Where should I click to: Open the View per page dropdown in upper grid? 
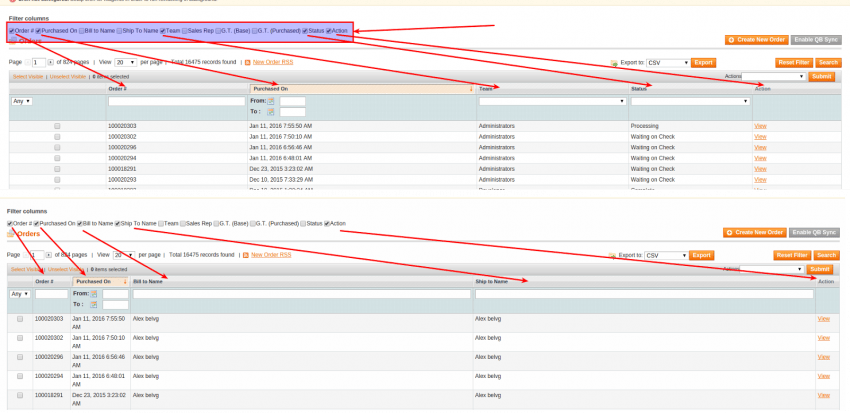[x=125, y=63]
